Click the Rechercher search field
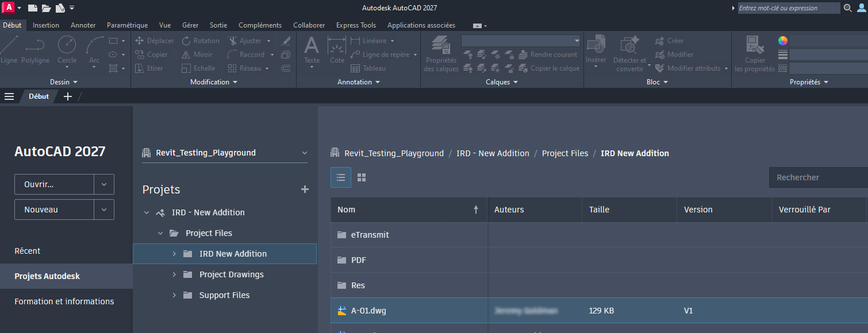Viewport: 868px width, 333px height. 819,177
